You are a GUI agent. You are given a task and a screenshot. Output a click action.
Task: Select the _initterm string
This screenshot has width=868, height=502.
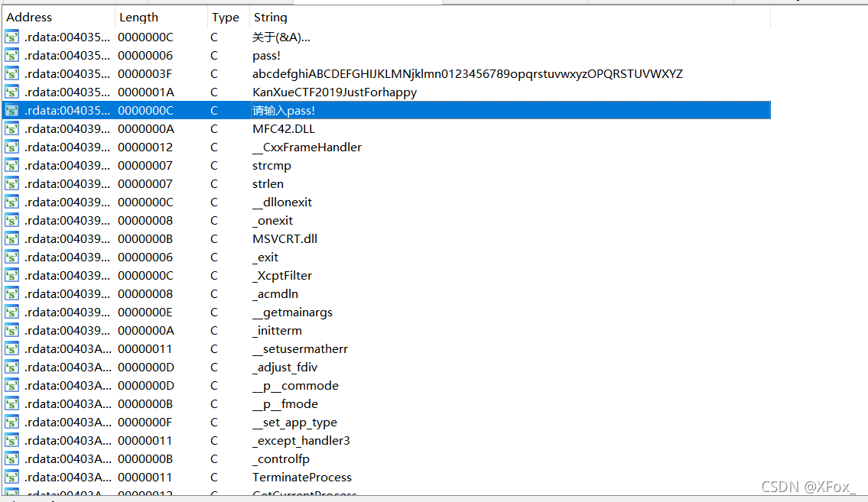(277, 330)
